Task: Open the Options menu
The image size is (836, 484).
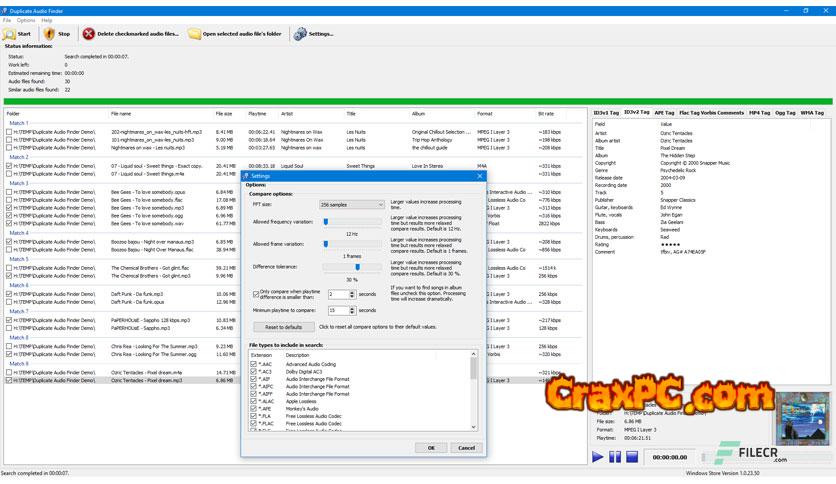Action: point(25,20)
